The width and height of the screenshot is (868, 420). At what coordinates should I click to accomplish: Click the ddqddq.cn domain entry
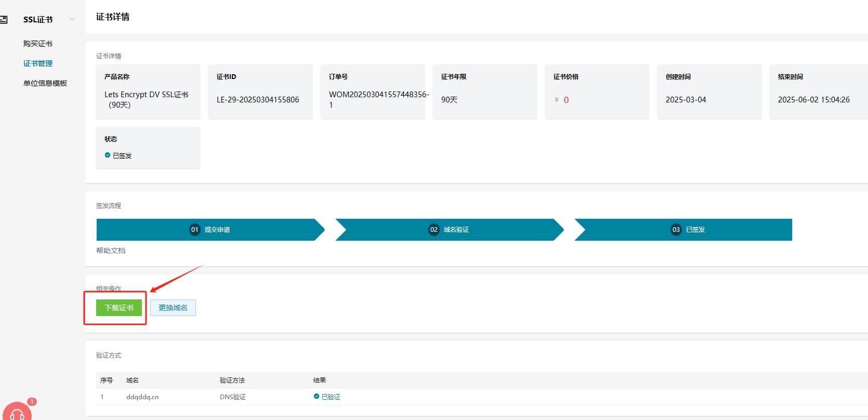tap(142, 397)
